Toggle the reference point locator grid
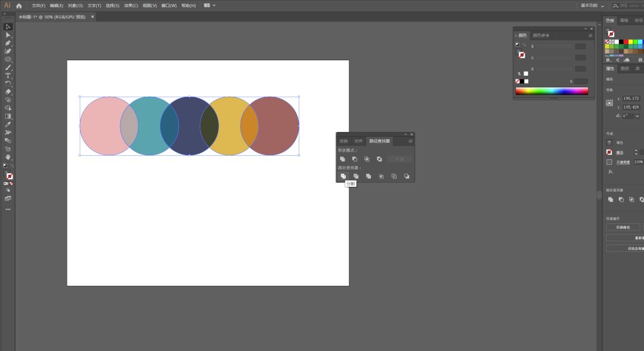 (609, 103)
